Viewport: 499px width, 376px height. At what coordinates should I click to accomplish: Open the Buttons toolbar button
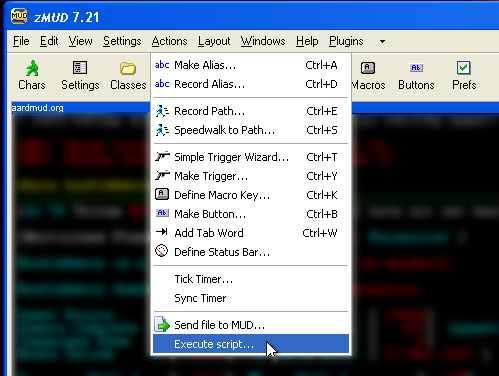[x=416, y=75]
